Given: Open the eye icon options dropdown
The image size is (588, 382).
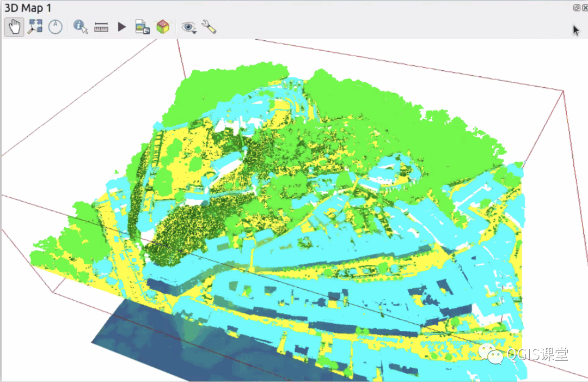Looking at the screenshot, I should (189, 27).
